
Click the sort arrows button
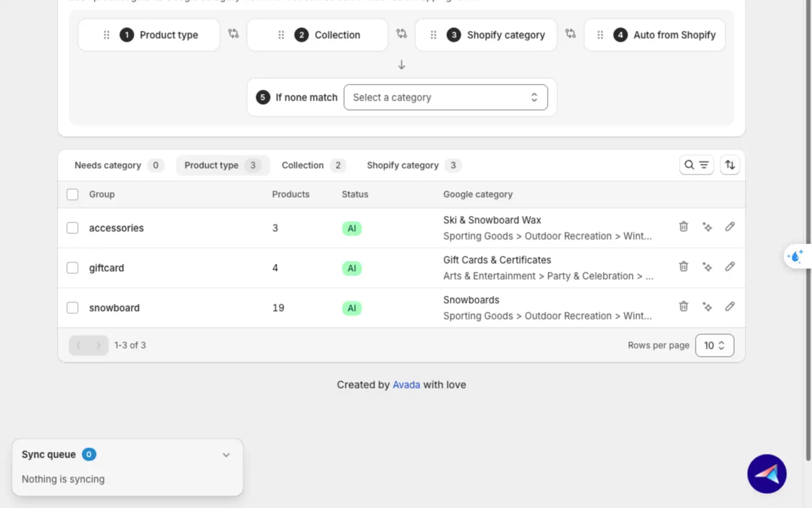tap(730, 165)
